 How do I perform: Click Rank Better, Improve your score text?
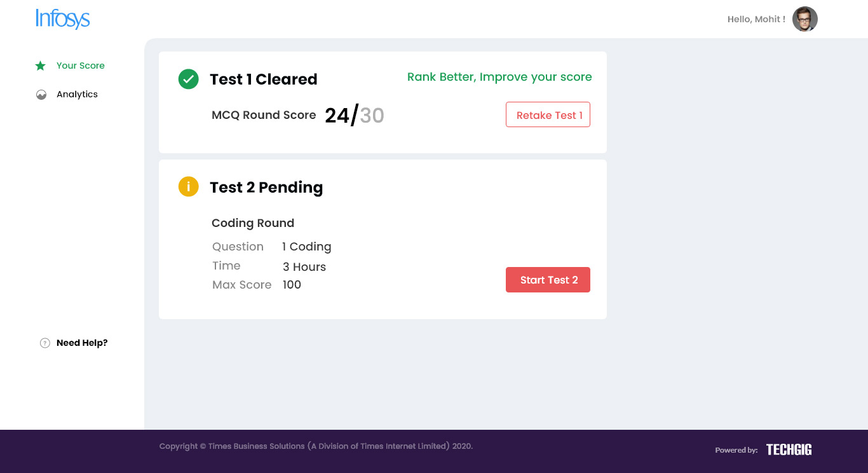[499, 77]
